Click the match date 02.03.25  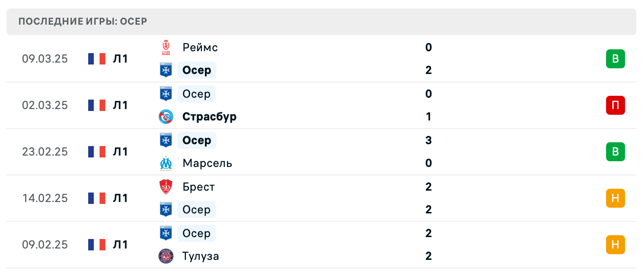pyautogui.click(x=45, y=105)
